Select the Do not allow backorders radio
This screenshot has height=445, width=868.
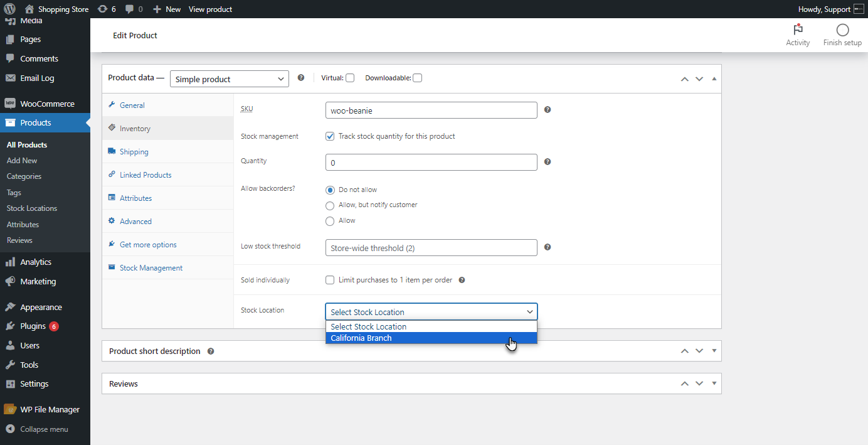[330, 190]
